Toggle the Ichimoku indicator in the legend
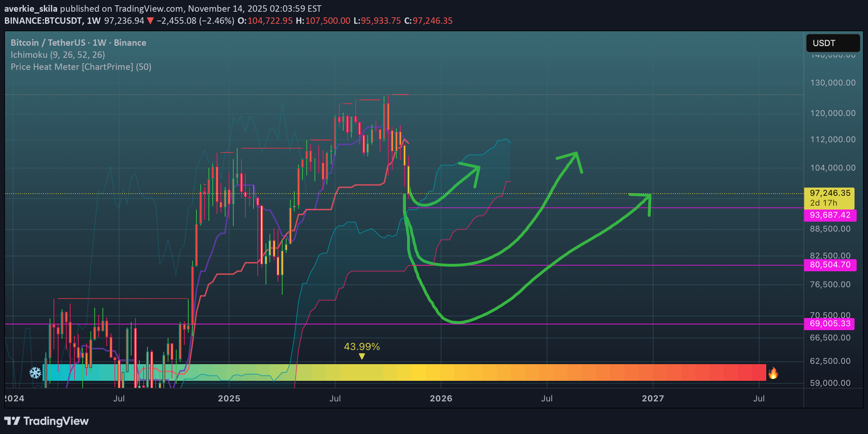This screenshot has height=434, width=868. 57,55
